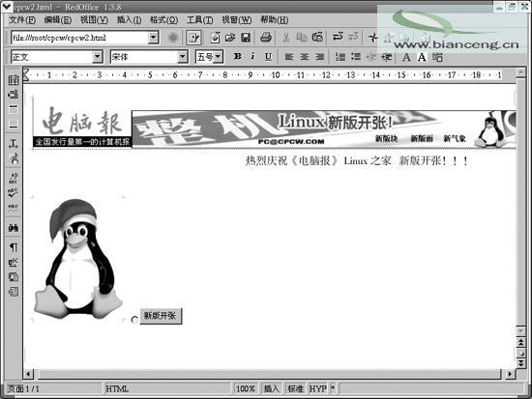
Task: Toggle the Edit File icon
Action: pos(193,38)
